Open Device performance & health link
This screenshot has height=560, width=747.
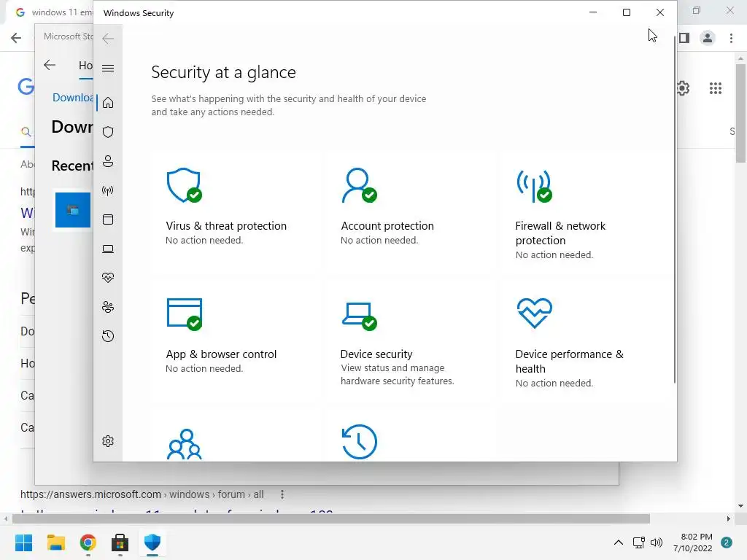tap(569, 362)
